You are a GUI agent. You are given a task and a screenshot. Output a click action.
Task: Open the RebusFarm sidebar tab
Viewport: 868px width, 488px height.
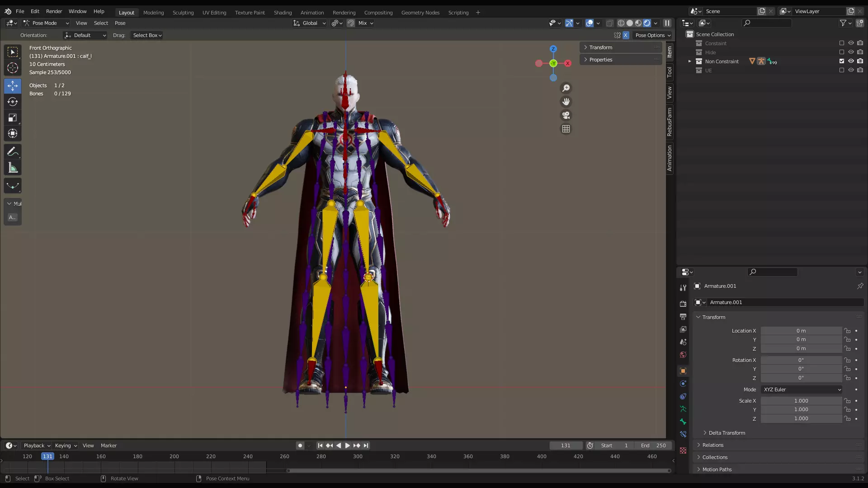[x=670, y=122]
